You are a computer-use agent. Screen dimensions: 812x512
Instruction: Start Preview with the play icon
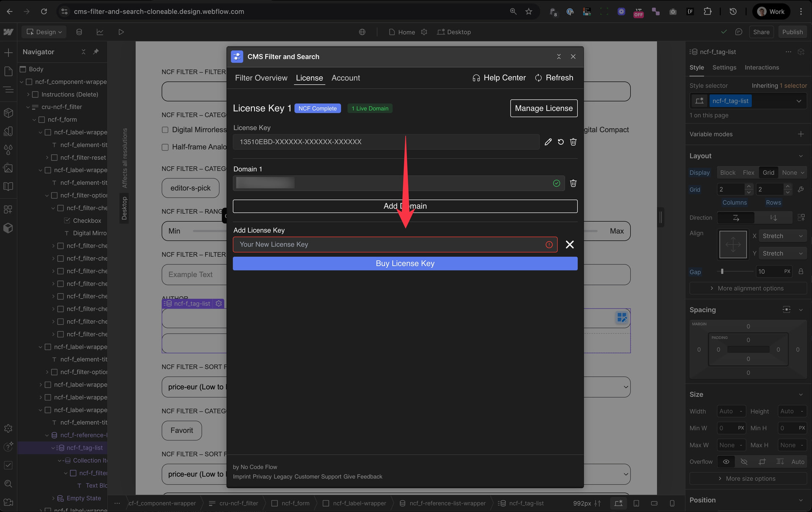click(x=121, y=32)
